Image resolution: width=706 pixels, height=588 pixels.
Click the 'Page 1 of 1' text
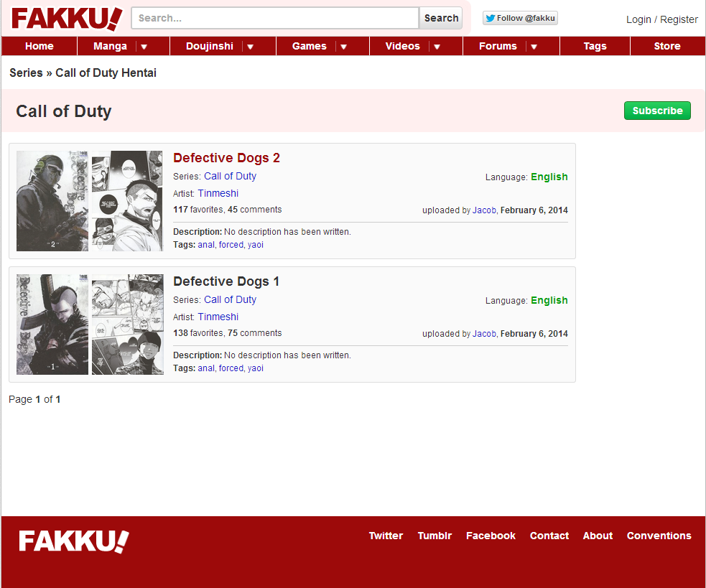(34, 399)
